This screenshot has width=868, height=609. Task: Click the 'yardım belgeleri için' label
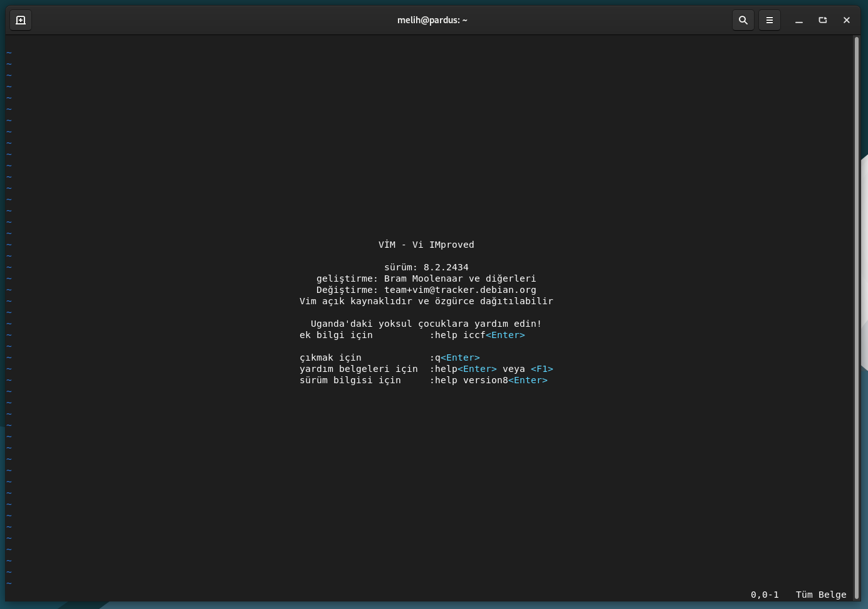tap(358, 369)
